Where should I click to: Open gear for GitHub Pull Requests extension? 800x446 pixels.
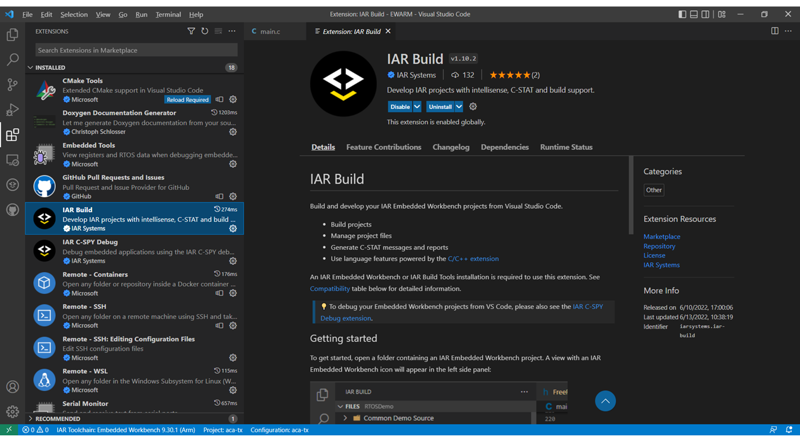(233, 196)
